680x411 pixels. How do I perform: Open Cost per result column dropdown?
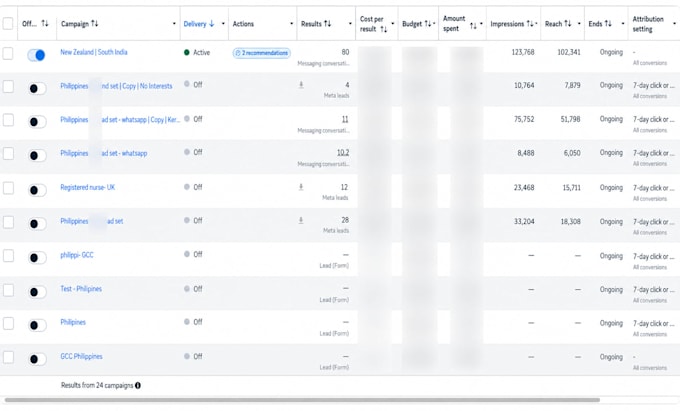coord(393,23)
